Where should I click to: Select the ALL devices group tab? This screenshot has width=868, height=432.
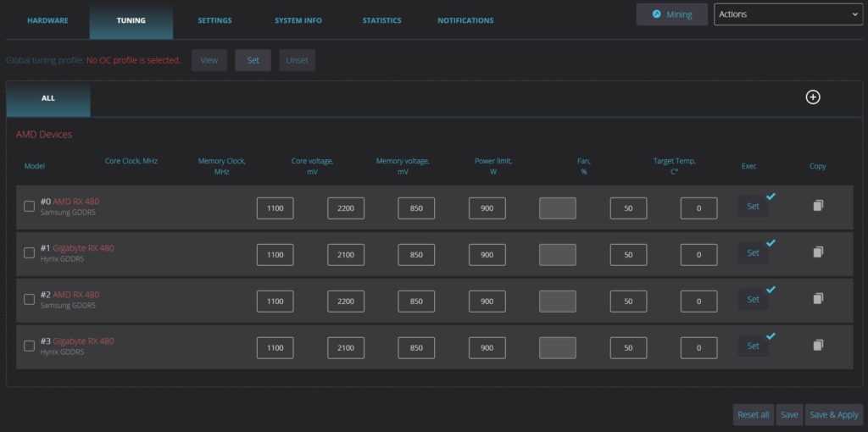48,98
